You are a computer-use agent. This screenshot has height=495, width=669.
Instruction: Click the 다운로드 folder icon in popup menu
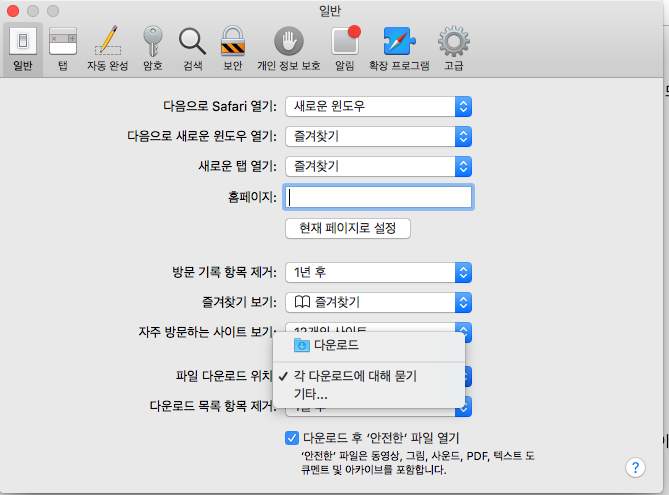302,345
